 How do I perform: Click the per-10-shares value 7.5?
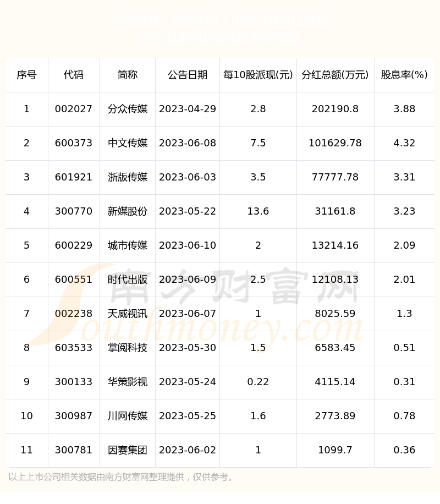point(258,143)
